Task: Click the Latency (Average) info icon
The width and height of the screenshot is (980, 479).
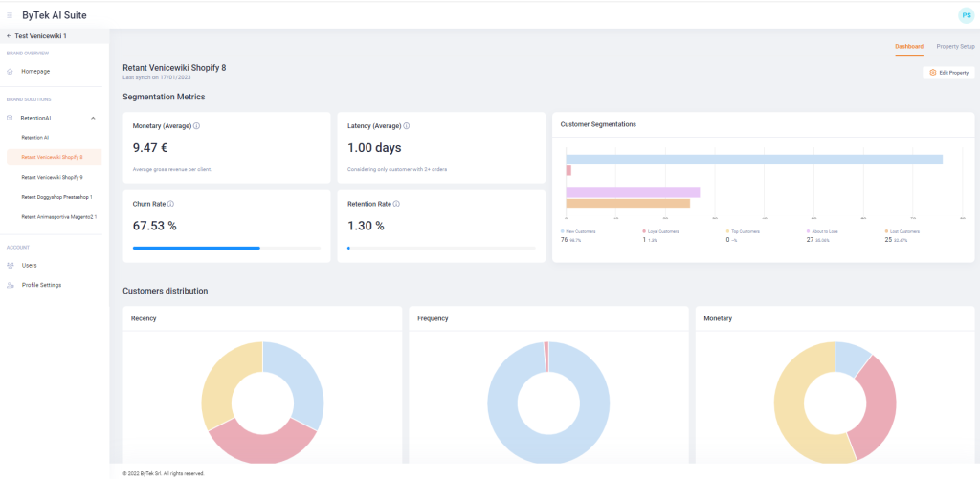Action: [x=406, y=125]
